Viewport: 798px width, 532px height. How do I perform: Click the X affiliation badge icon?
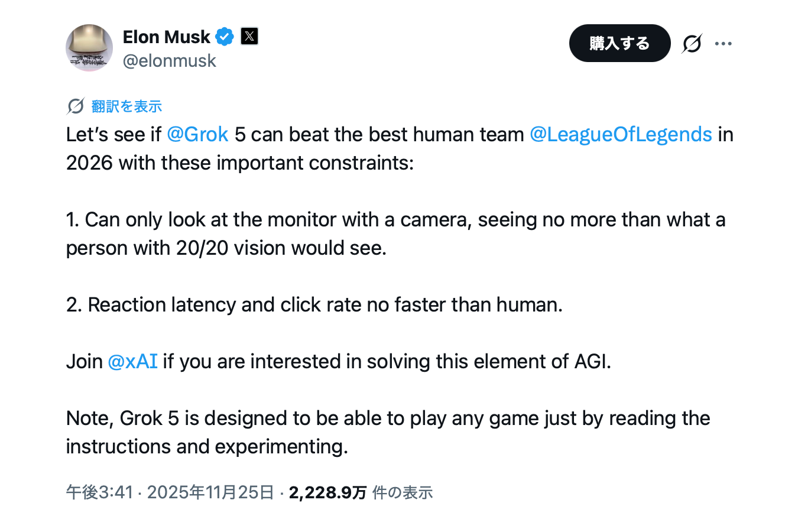tap(249, 37)
